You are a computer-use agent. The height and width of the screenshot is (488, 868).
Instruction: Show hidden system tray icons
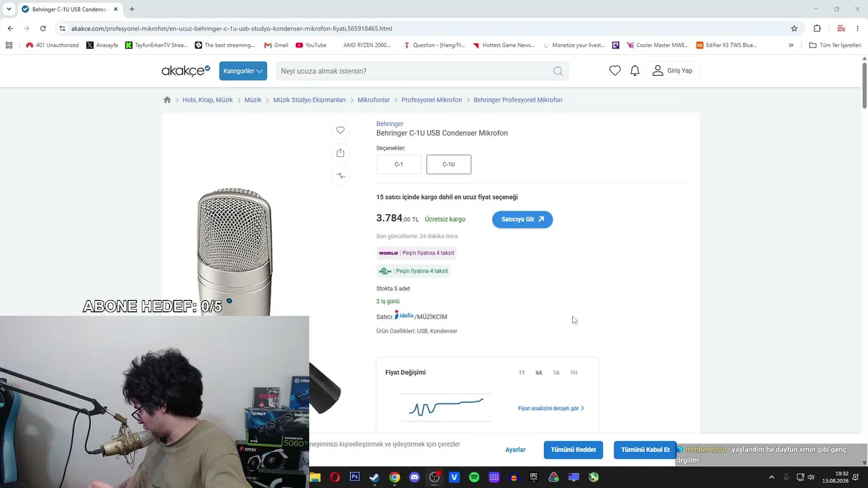pyautogui.click(x=771, y=477)
